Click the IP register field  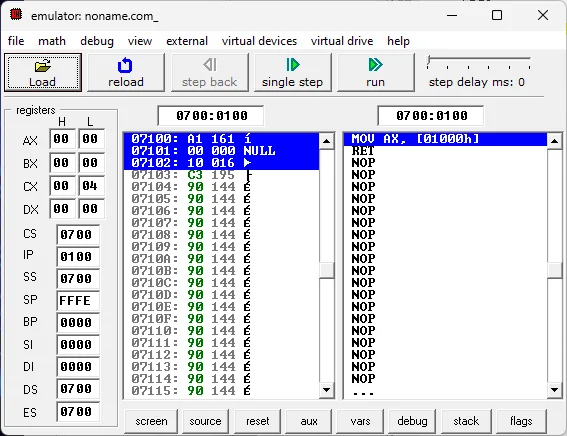[78, 257]
